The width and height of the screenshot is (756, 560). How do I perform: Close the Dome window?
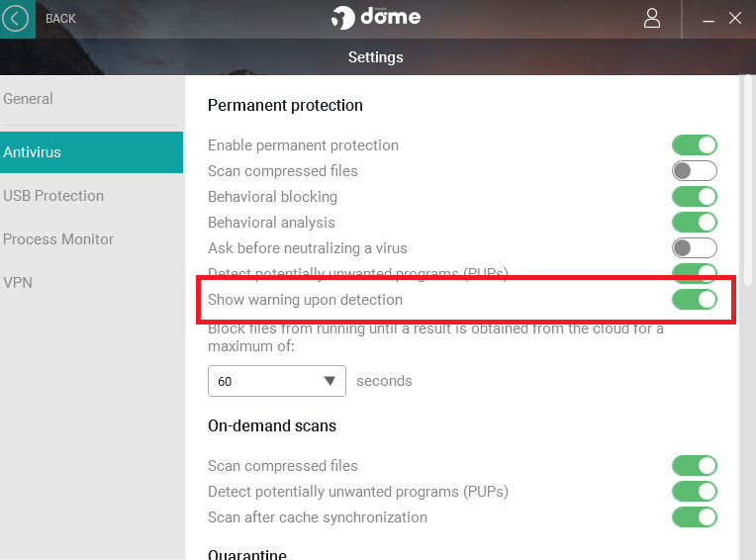(x=735, y=18)
